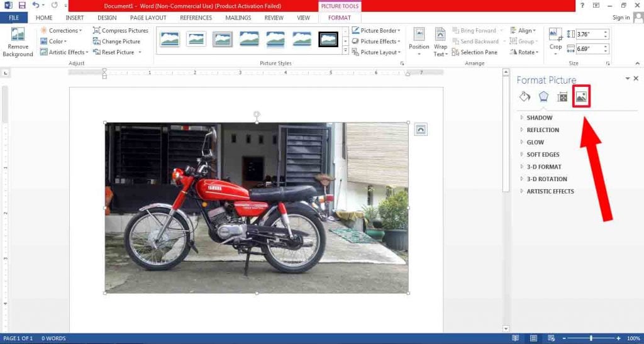Expand the ARTISTIC EFFECTS section
This screenshot has height=344, width=644.
click(x=550, y=191)
